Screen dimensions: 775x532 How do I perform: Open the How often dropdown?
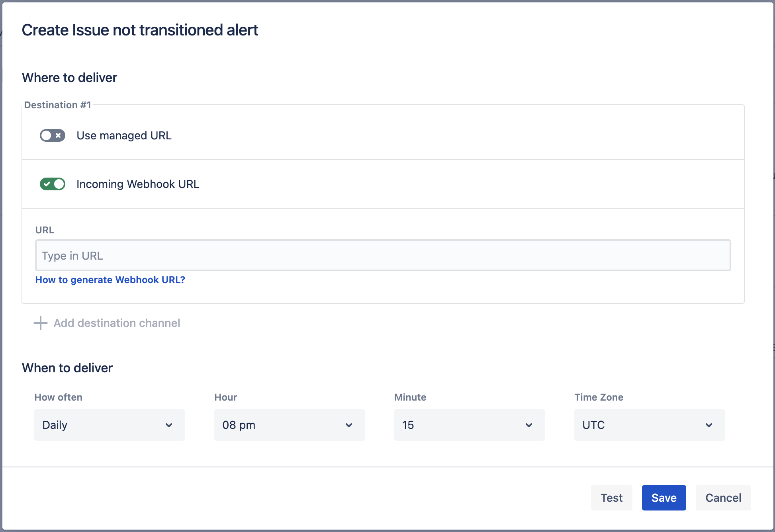point(109,425)
